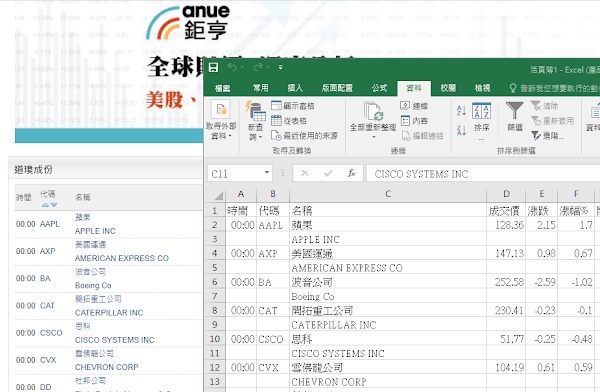Screen dimensions: 600x392
Task: Cancel the formula bar entry with X
Action: (305, 173)
